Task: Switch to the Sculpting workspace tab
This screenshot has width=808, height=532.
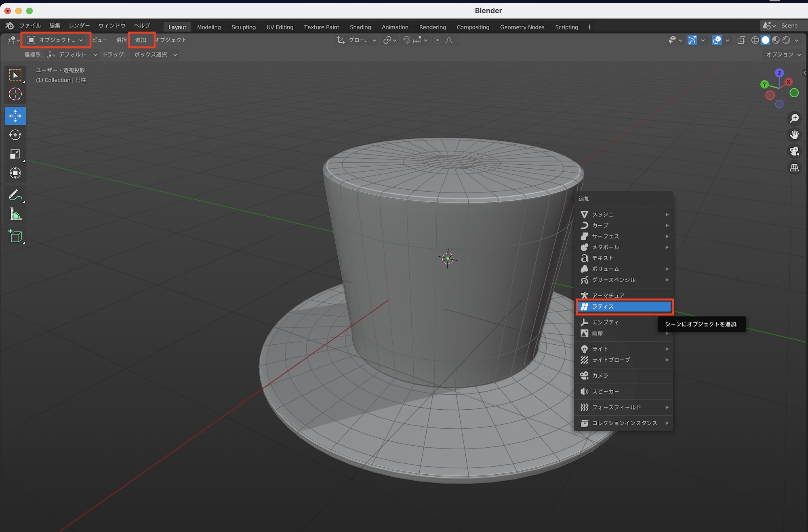Action: click(243, 27)
